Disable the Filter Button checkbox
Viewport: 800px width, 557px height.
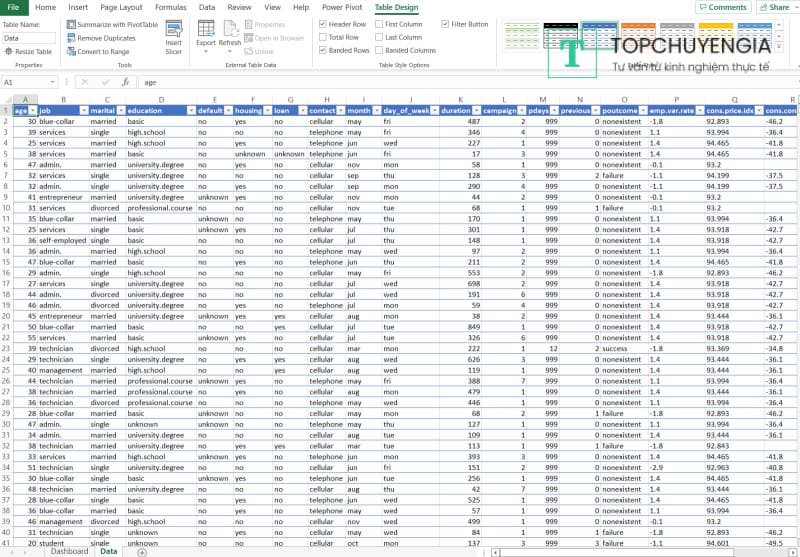tap(445, 24)
